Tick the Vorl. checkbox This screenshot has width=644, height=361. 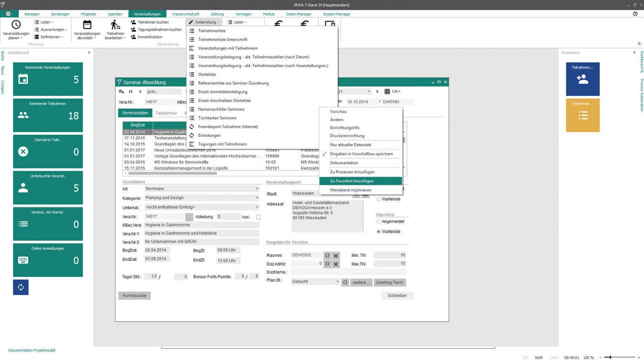pyautogui.click(x=258, y=217)
